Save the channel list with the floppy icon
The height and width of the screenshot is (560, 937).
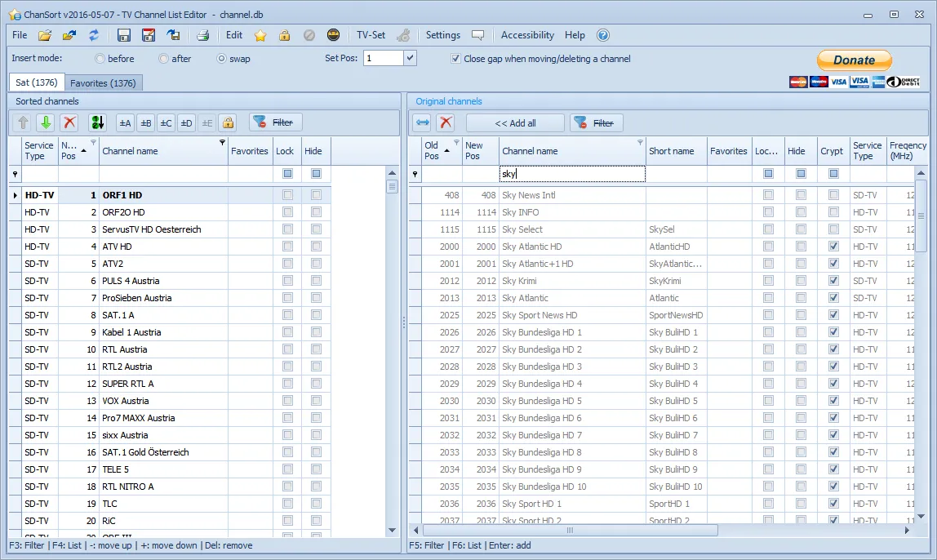point(124,35)
